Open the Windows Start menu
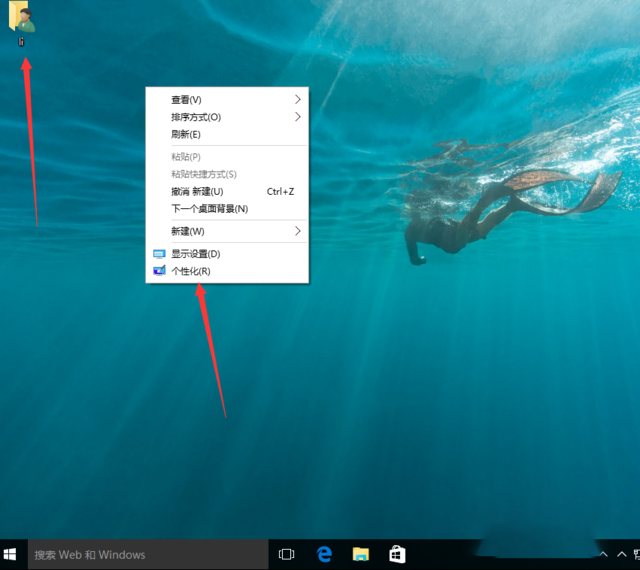This screenshot has height=570, width=640. 11,554
